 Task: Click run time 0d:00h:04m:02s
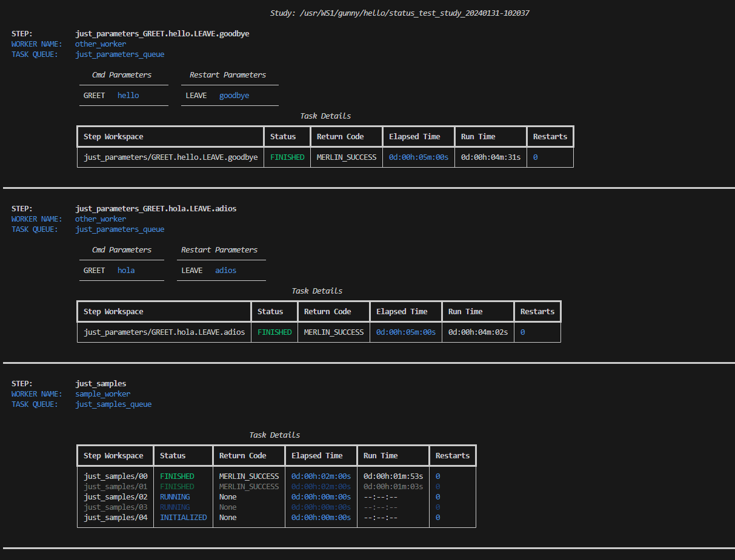(478, 332)
